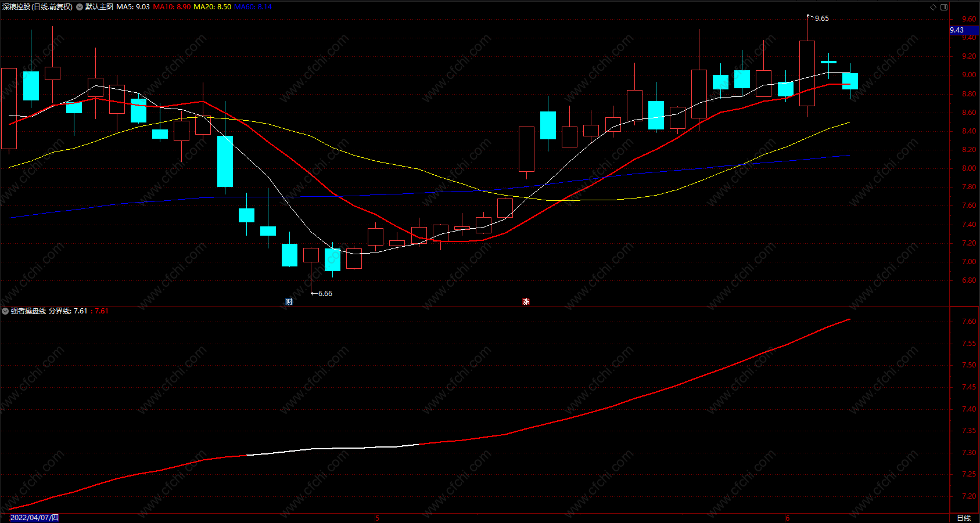The image size is (980, 523).
Task: Click the red 7.61 indicator value
Action: pos(102,311)
